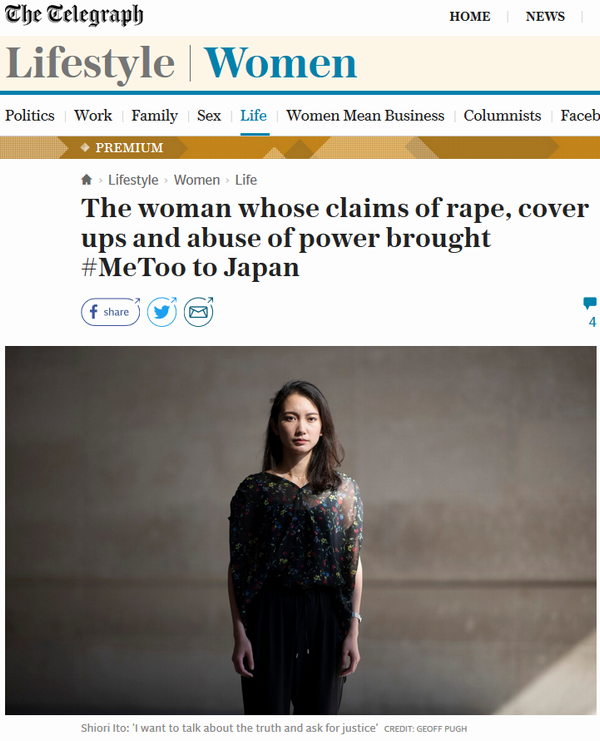Select the Sex section tab

[209, 116]
